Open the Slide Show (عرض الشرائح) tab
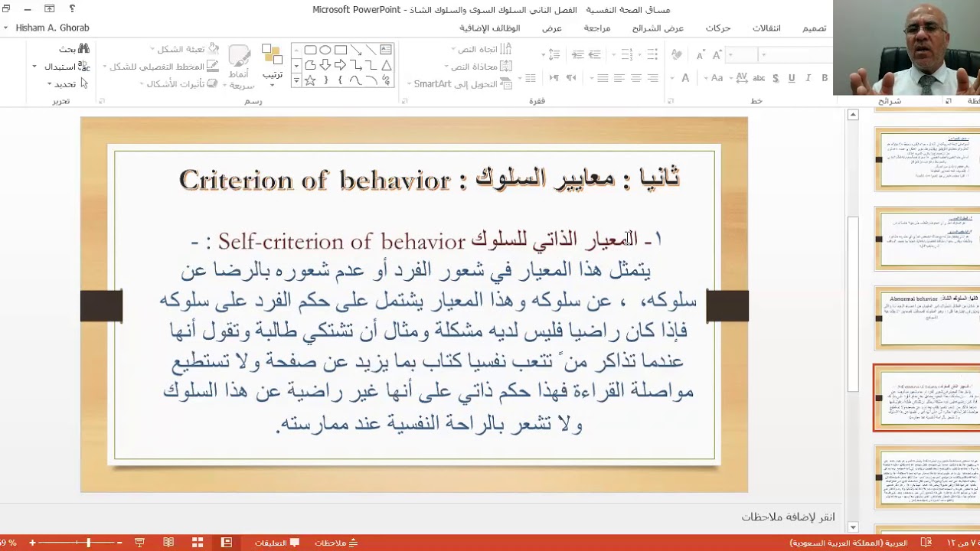 point(658,28)
